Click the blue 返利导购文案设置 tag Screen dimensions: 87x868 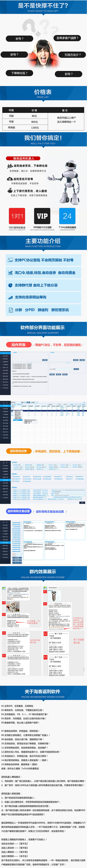tap(19, 511)
